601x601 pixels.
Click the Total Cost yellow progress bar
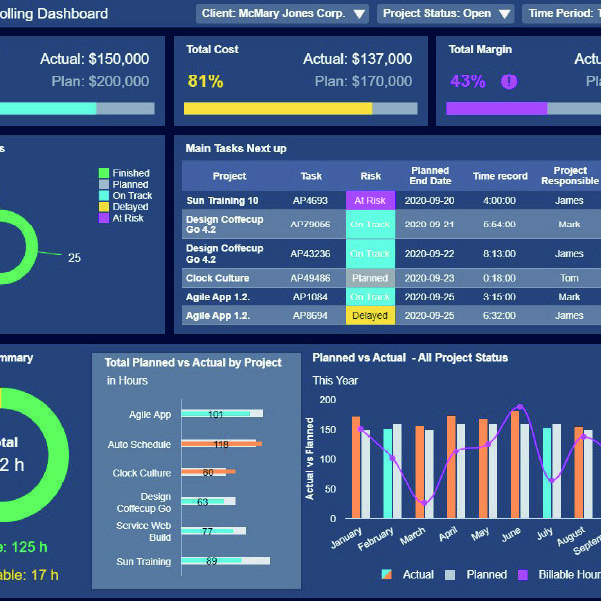point(278,108)
